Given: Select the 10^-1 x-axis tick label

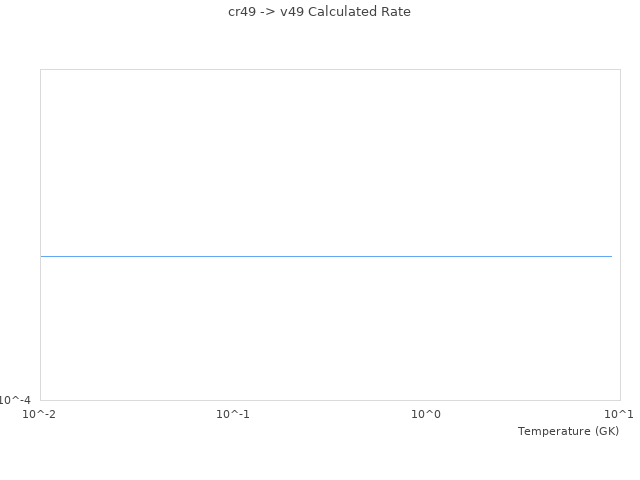Looking at the screenshot, I should 233,414.
